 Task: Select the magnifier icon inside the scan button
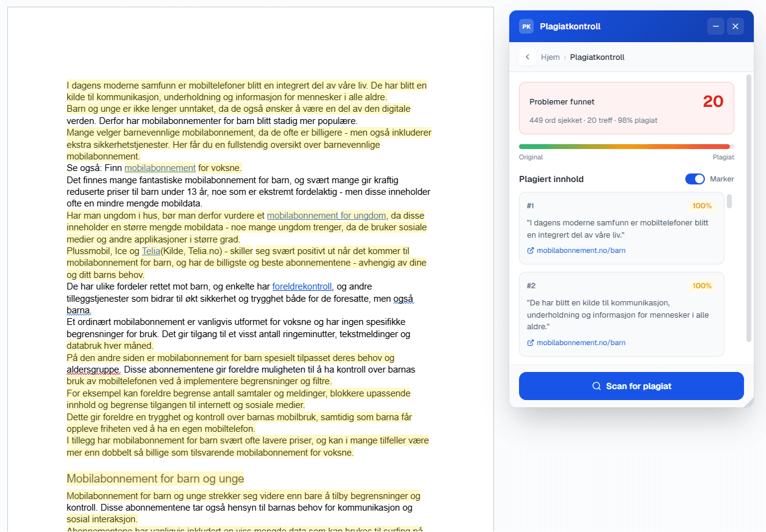coord(596,386)
